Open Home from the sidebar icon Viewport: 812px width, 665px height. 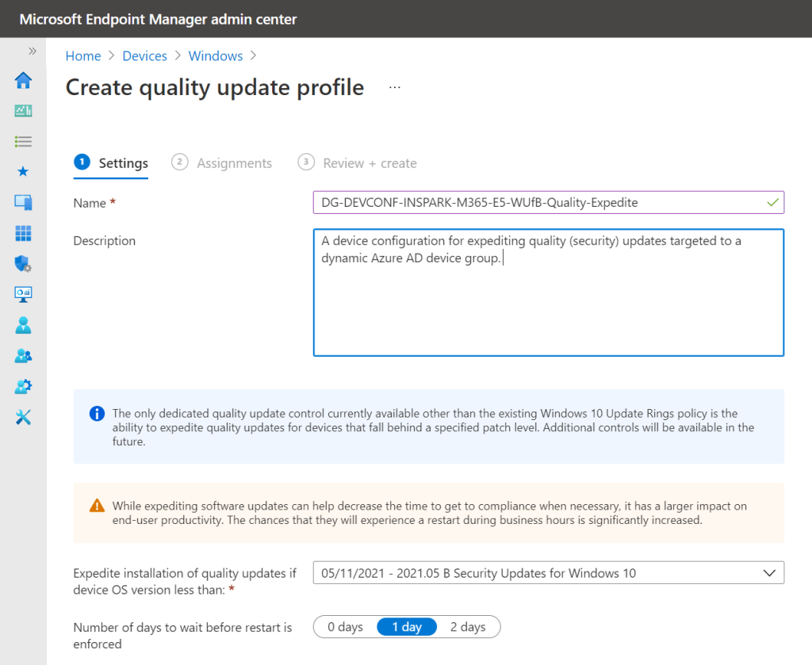tap(23, 80)
